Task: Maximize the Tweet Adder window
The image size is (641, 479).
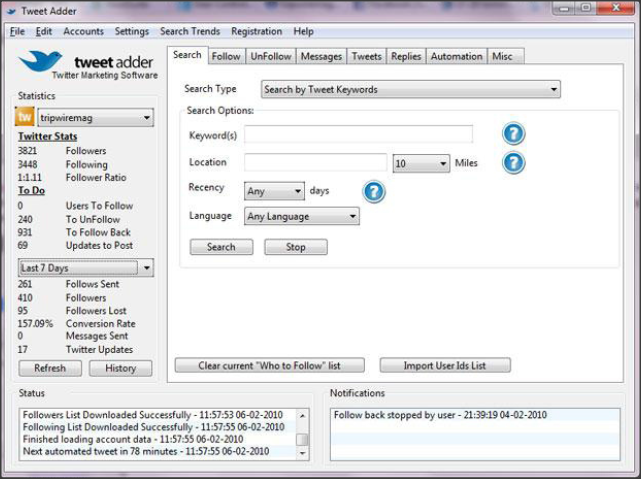Action: click(x=586, y=8)
